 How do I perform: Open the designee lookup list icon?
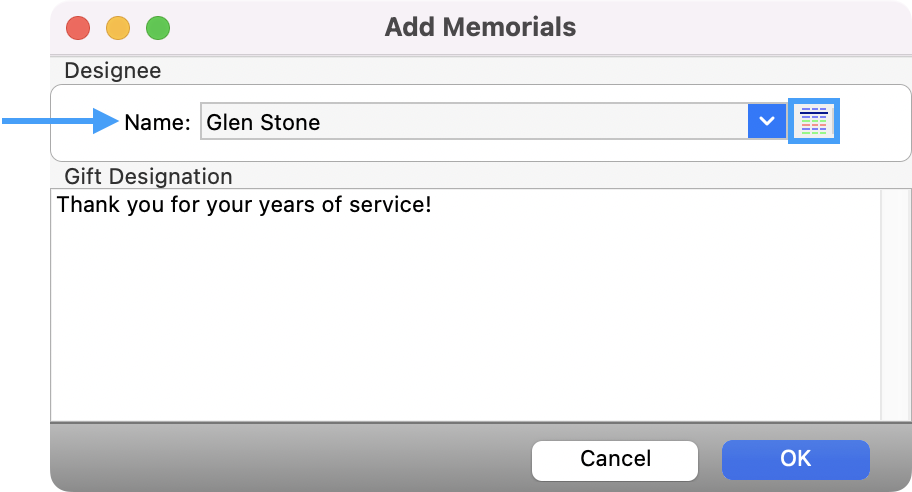coord(814,122)
